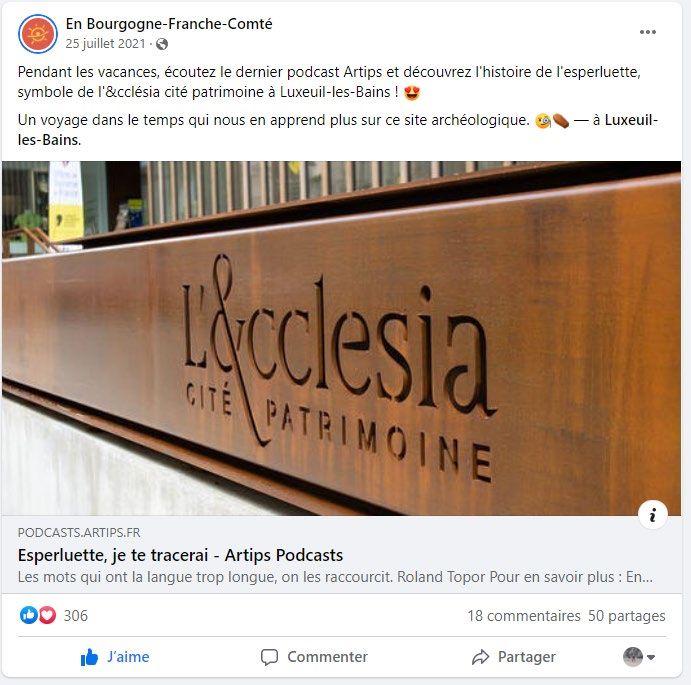Click the Commenter button label
691x685 pixels.
point(327,657)
